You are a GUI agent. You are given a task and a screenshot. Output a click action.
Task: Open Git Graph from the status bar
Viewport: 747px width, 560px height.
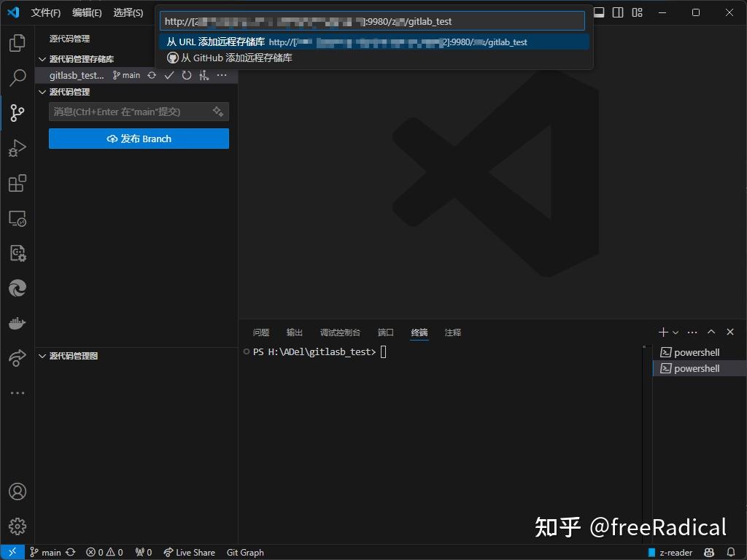coord(244,552)
